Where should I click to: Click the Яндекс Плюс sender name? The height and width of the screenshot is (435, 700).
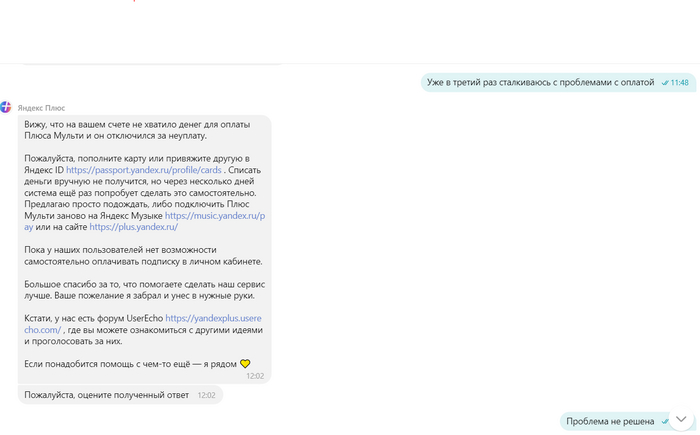tap(41, 108)
